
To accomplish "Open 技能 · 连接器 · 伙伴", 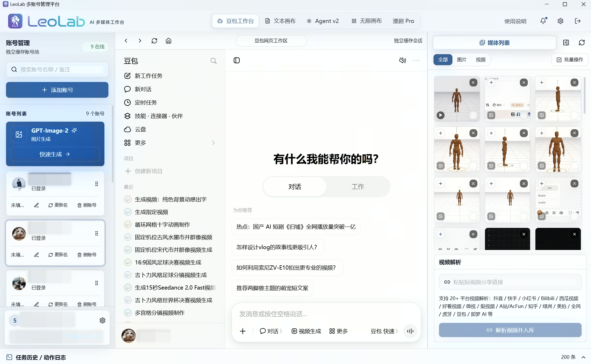I will pos(153,116).
